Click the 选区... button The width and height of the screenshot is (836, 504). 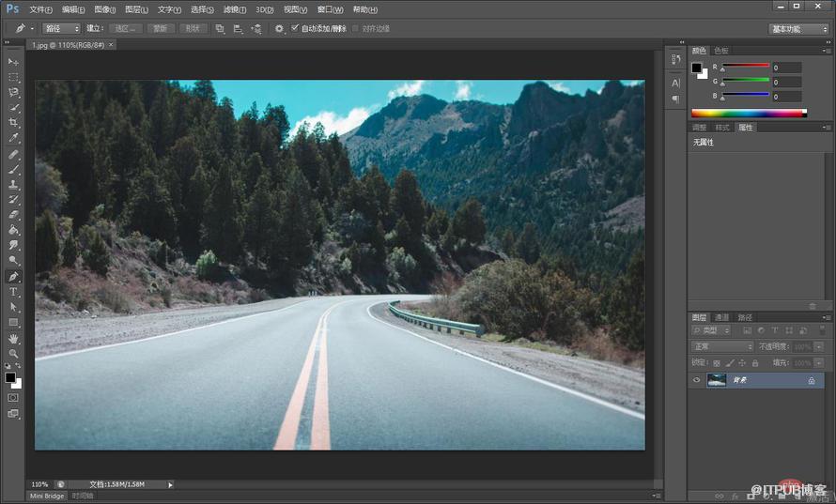(x=125, y=29)
